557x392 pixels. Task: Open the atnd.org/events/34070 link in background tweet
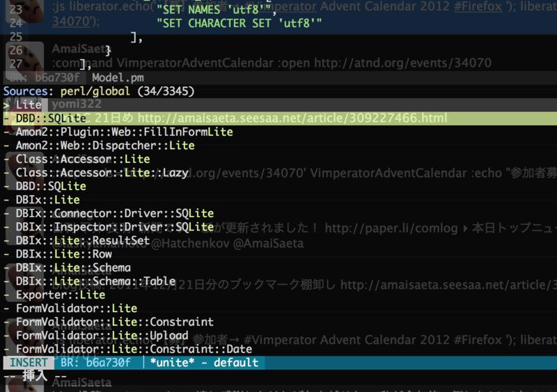point(403,63)
